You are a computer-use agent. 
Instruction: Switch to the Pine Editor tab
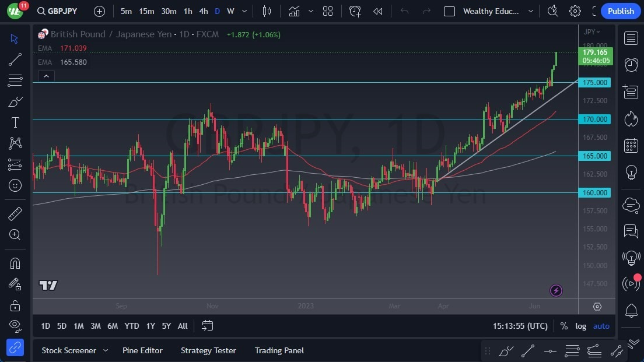(142, 350)
